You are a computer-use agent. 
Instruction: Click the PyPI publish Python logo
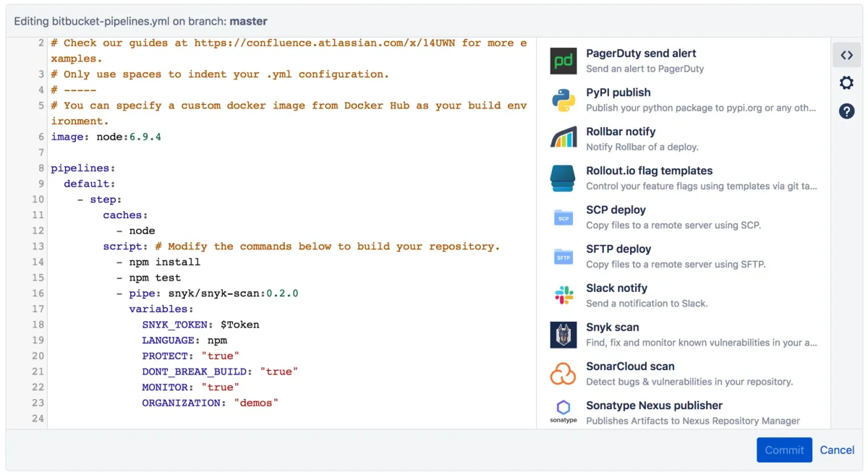[x=563, y=100]
